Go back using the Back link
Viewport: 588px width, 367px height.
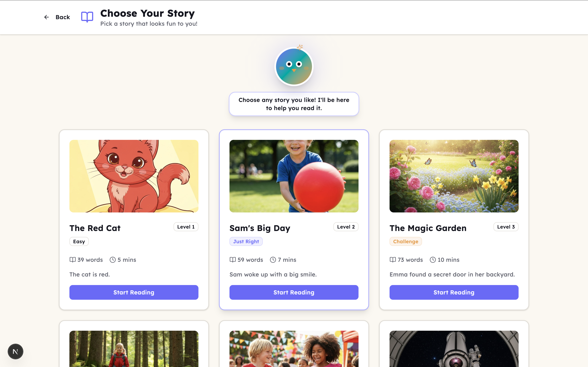click(57, 17)
